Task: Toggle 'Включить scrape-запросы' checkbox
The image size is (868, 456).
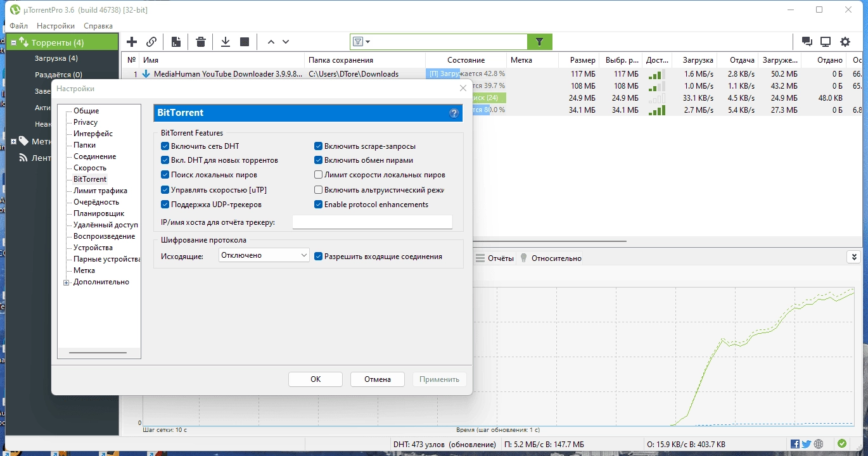Action: click(319, 146)
